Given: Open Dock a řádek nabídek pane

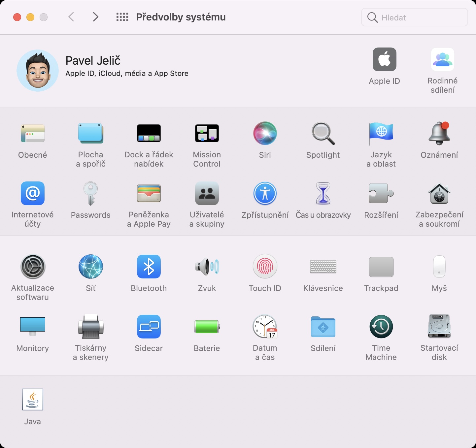Looking at the screenshot, I should tap(149, 133).
